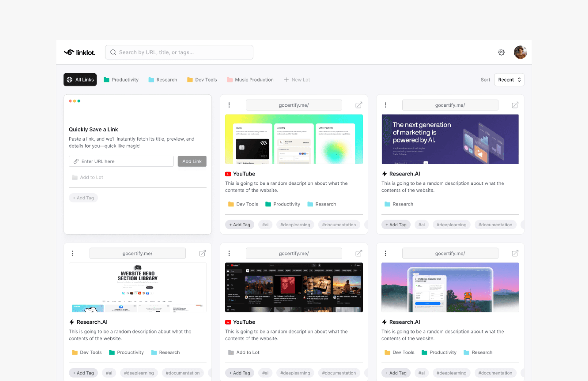Screen dimensions: 588x381
Task: Open the Add to Lot selector in quick save panel
Action: 87,177
